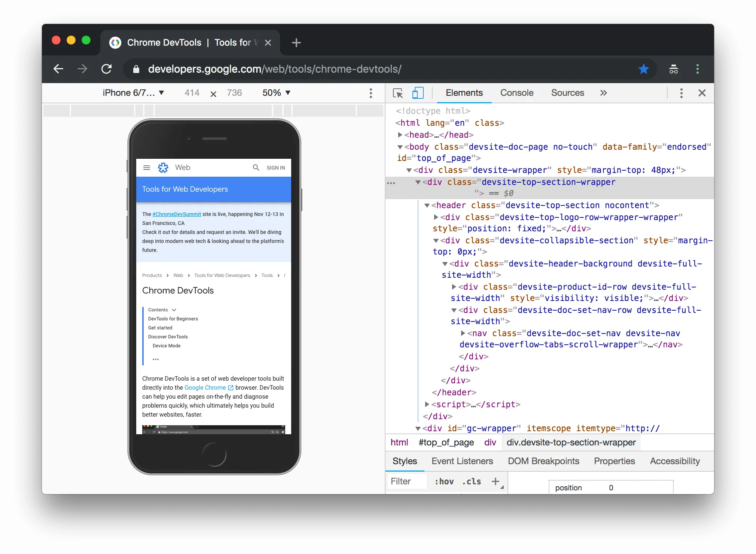Click the #ChromeDevSummit link
The height and width of the screenshot is (554, 756).
click(x=177, y=214)
